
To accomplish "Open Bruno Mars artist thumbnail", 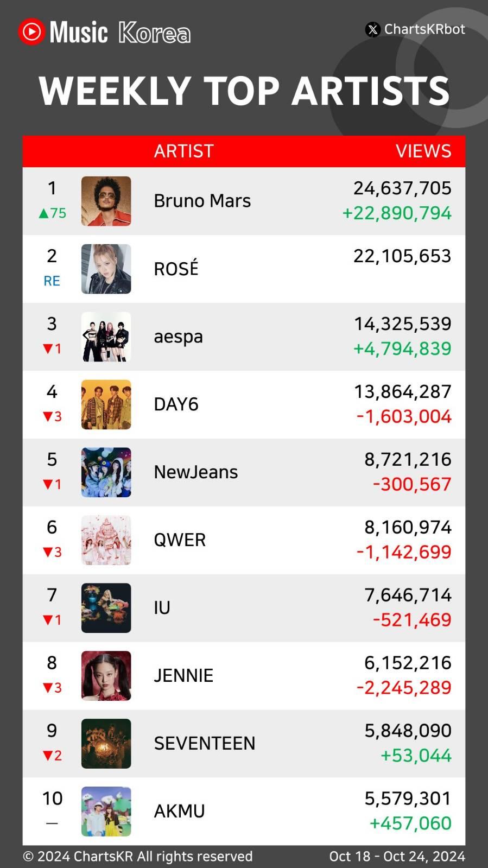I will (106, 201).
